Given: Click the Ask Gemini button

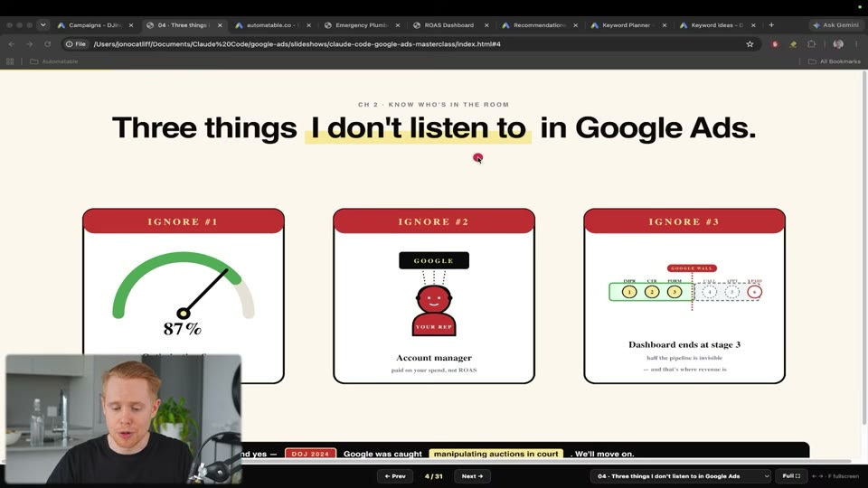Looking at the screenshot, I should pos(835,25).
